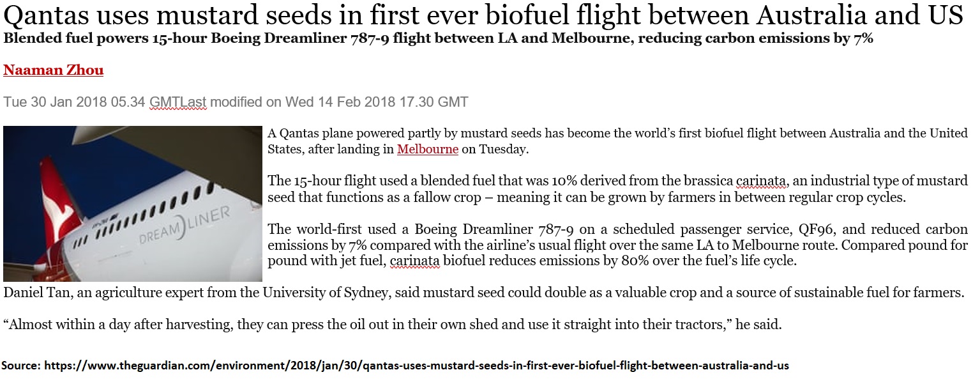980x386 pixels.
Task: Click the Naaman Zhou author link
Action: pyautogui.click(x=53, y=70)
